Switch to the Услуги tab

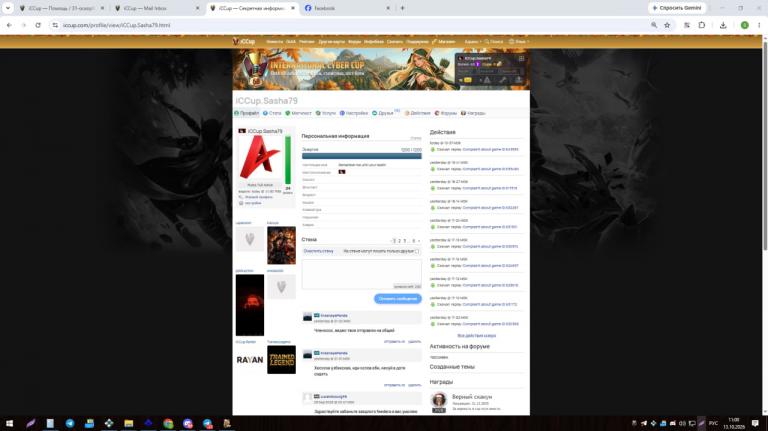point(326,113)
